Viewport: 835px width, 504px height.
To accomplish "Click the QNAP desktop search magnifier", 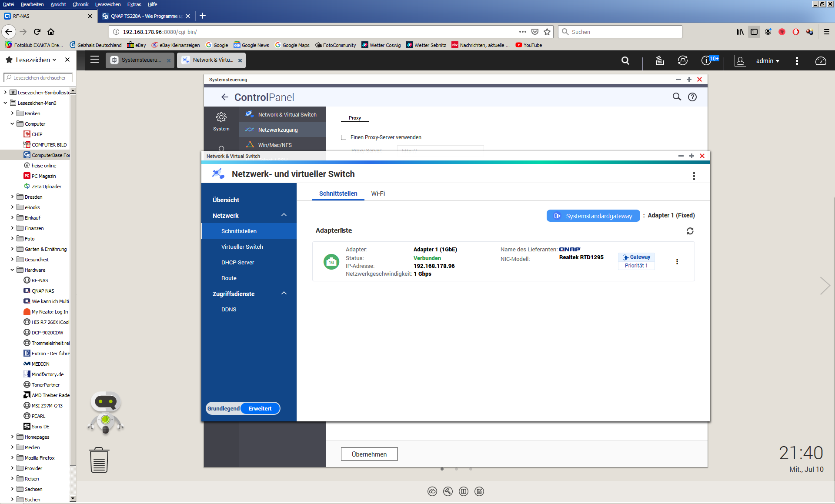I will 625,61.
